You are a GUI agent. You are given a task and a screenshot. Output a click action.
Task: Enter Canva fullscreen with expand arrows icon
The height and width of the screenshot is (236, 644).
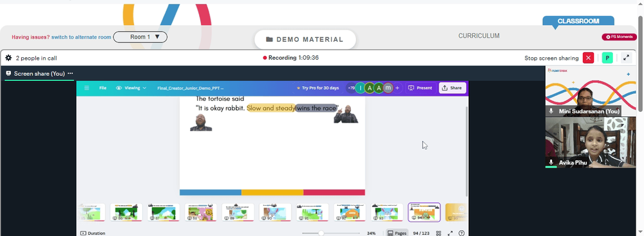[450, 233]
